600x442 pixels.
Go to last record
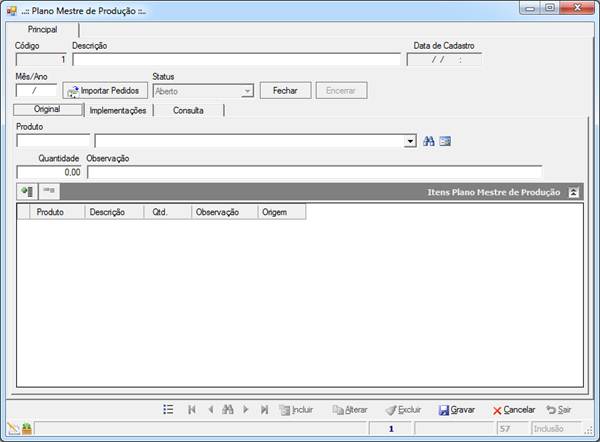pos(264,409)
